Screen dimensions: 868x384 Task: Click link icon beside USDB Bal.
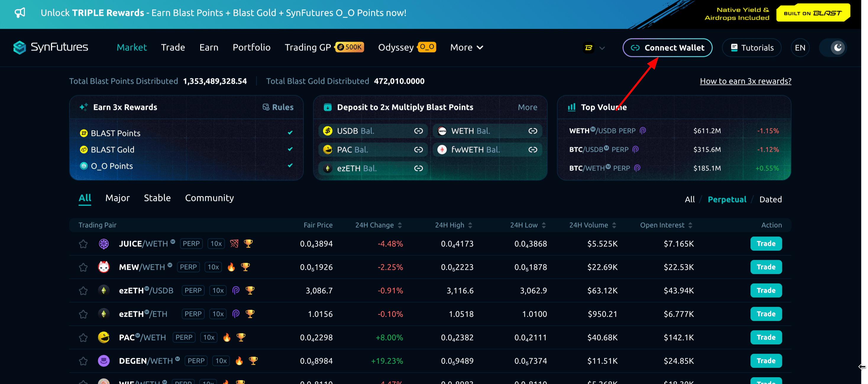(418, 131)
